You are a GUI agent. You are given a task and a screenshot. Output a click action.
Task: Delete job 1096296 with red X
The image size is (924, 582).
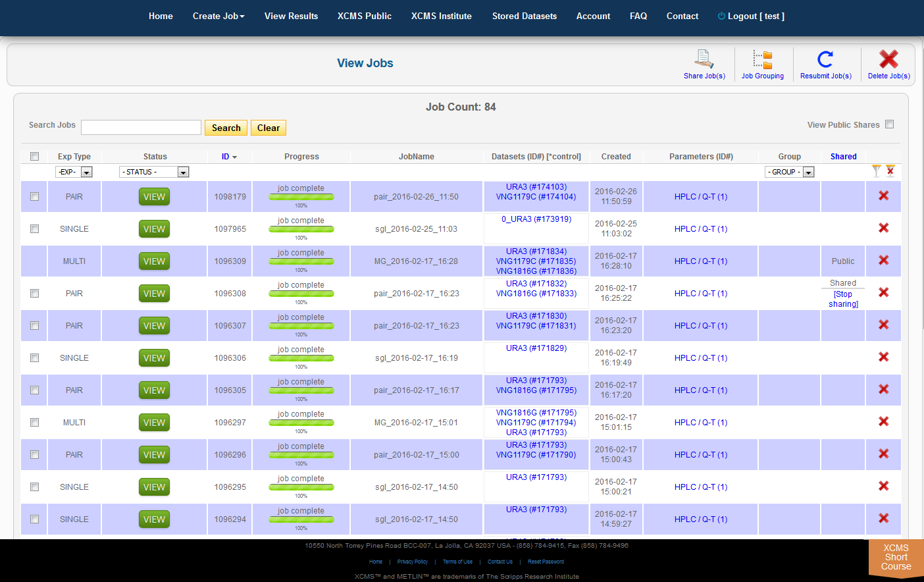tap(884, 454)
